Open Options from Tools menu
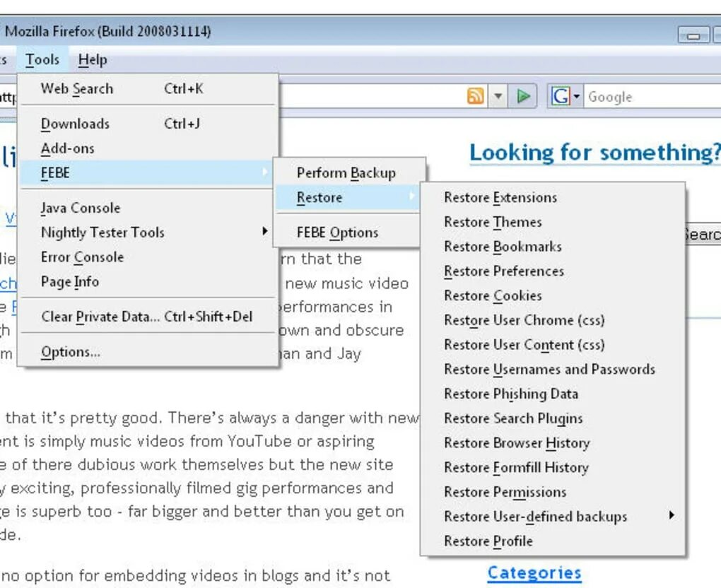The image size is (721, 588). click(x=147, y=352)
